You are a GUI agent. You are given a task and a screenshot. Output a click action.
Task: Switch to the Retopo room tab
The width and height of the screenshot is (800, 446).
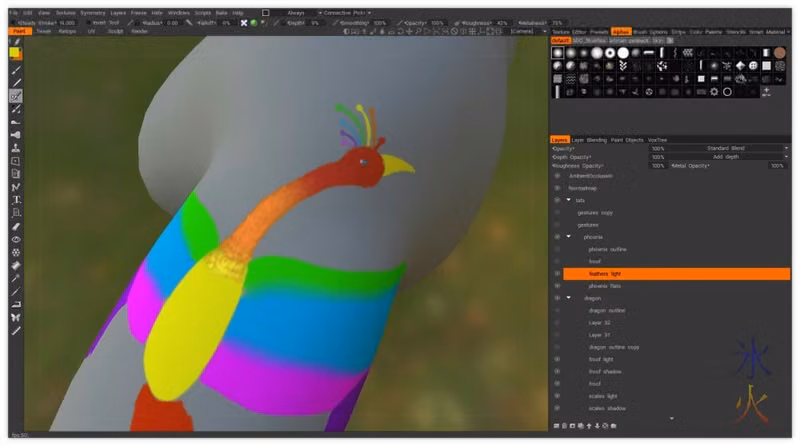tap(67, 32)
